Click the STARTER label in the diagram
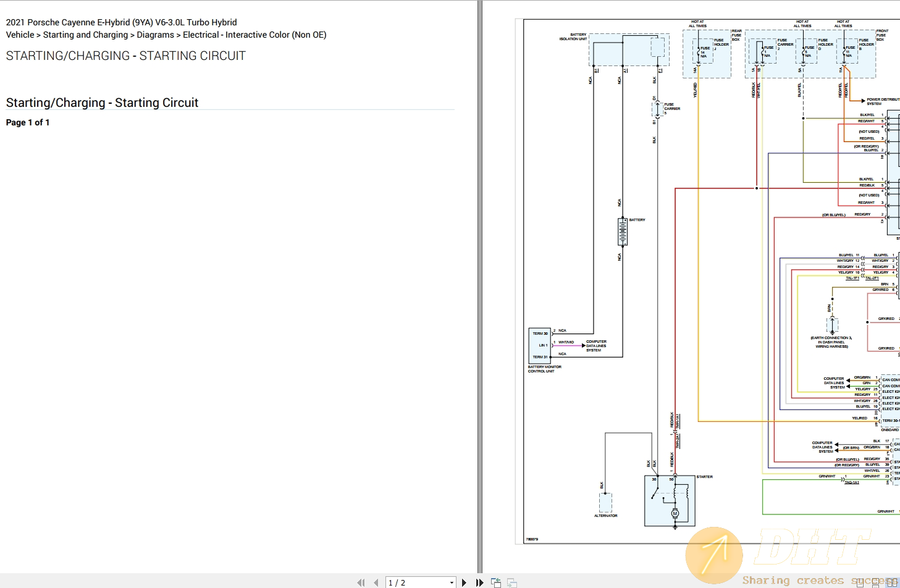The width and height of the screenshot is (900, 588). (704, 477)
